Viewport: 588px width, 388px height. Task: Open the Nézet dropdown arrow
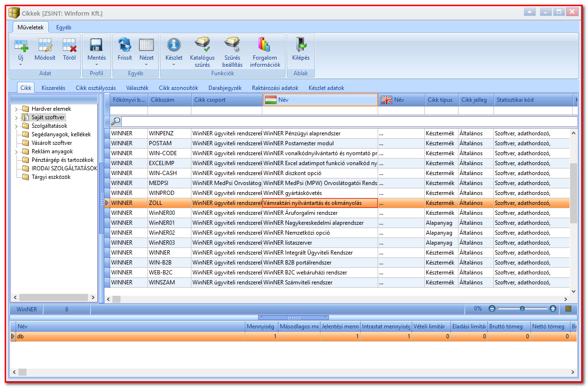pos(147,64)
